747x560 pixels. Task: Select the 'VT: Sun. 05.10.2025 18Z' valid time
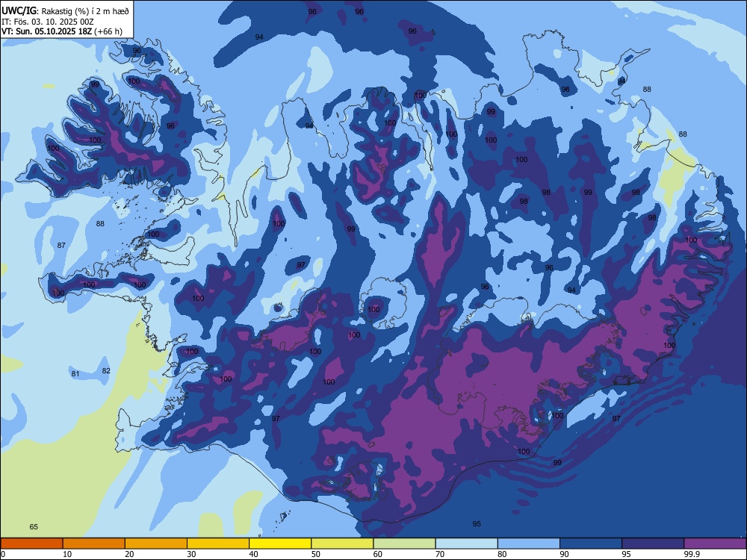46,31
